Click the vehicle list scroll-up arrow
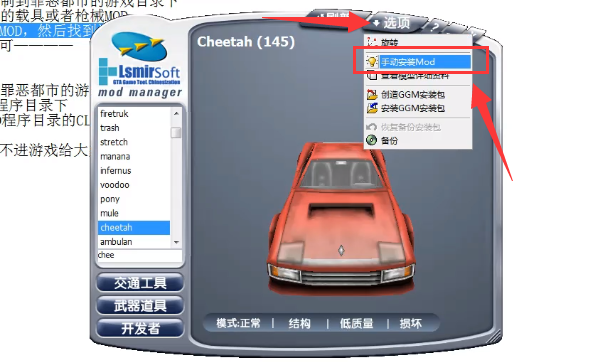The image size is (590, 362). pyautogui.click(x=176, y=113)
